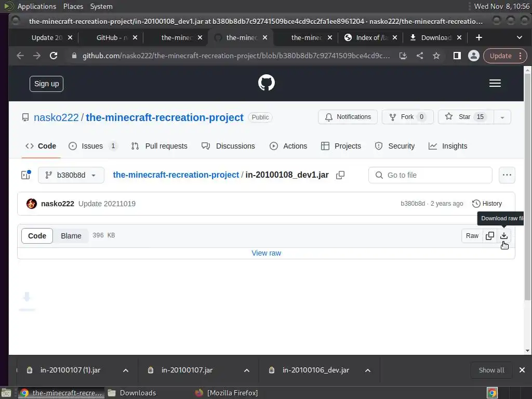Open the b380b8d branch dropdown

[71, 175]
